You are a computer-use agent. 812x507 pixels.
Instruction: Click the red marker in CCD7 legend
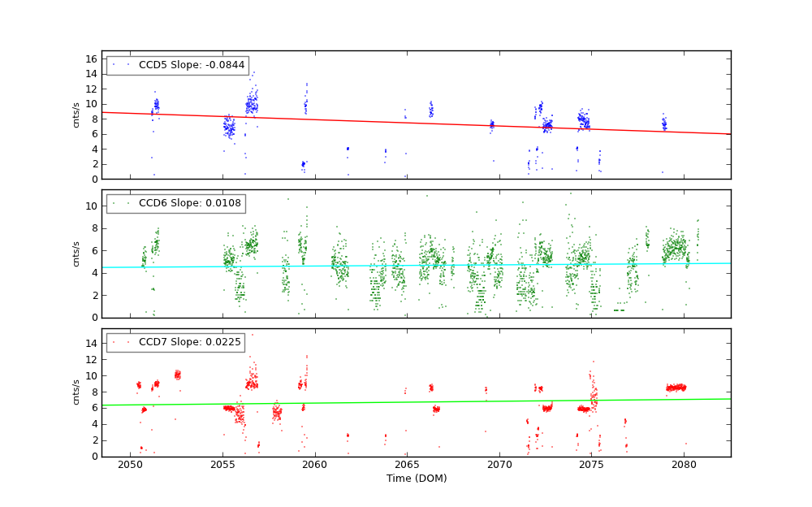[123, 342]
